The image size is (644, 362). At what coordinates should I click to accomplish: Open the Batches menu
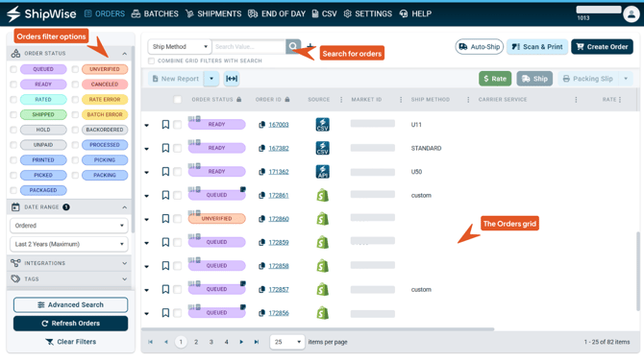(x=155, y=13)
